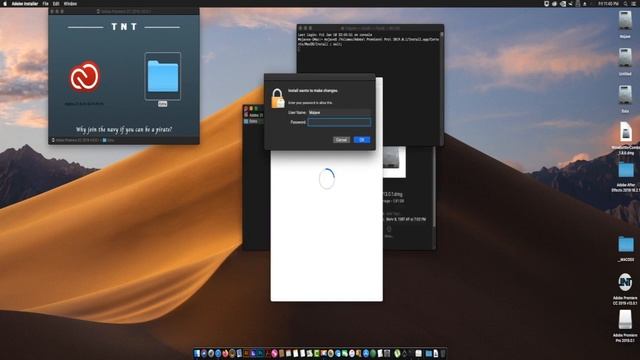
Task: Open Spotlight search in the menu bar
Action: click(x=626, y=4)
